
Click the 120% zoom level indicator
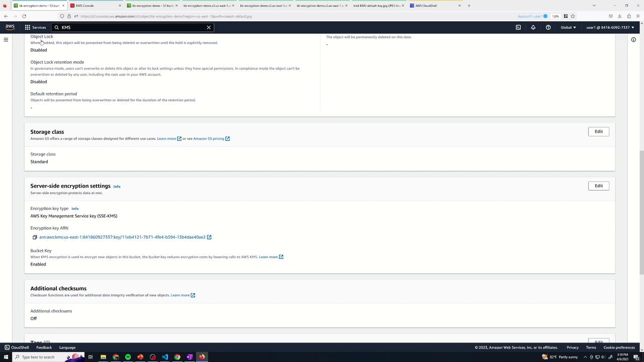(555, 16)
